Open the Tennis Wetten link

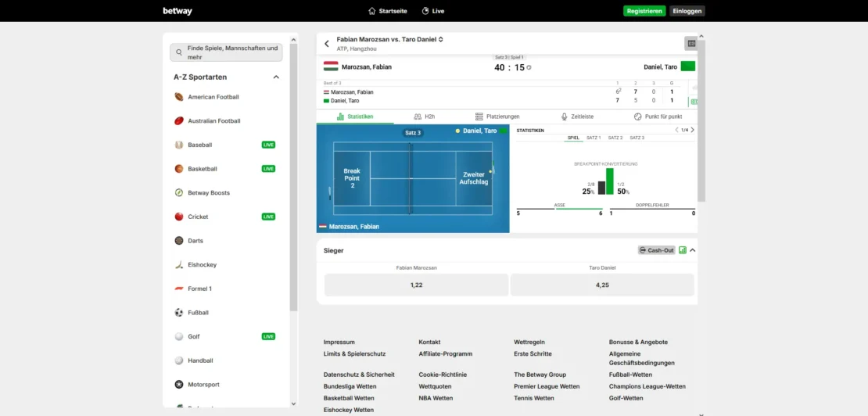(x=533, y=398)
